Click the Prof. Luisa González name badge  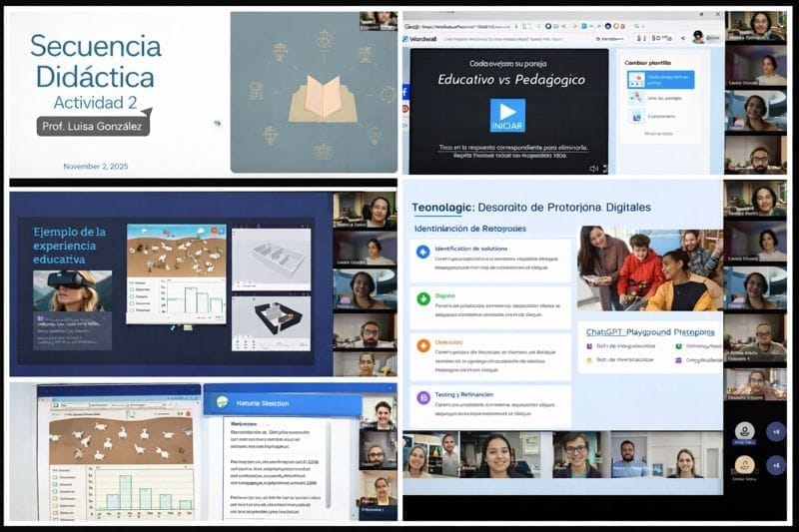pyautogui.click(x=93, y=126)
